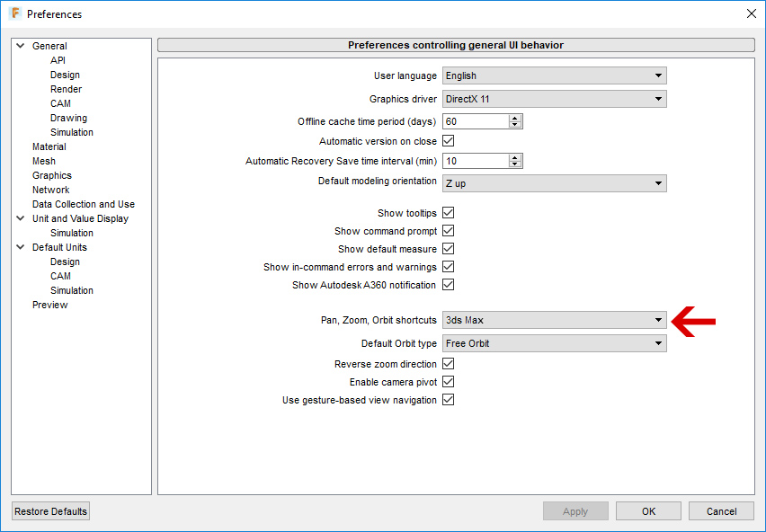Viewport: 766px width, 532px height.
Task: Open Default Orbit type dropdown
Action: pyautogui.click(x=555, y=343)
